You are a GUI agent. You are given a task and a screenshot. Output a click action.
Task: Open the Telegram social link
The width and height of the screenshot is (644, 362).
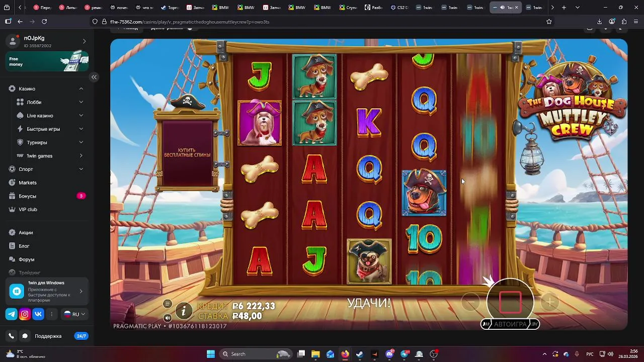pos(11,314)
